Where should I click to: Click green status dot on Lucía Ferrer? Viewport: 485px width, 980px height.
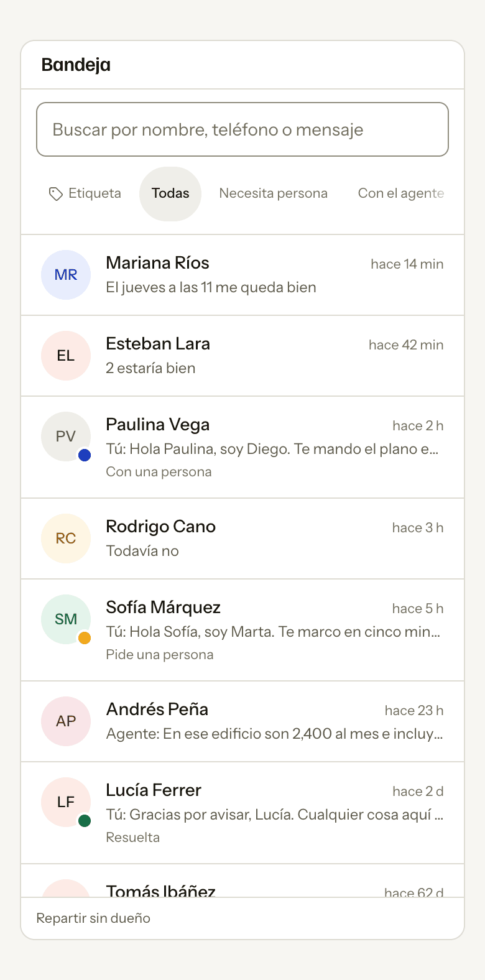pyautogui.click(x=85, y=821)
